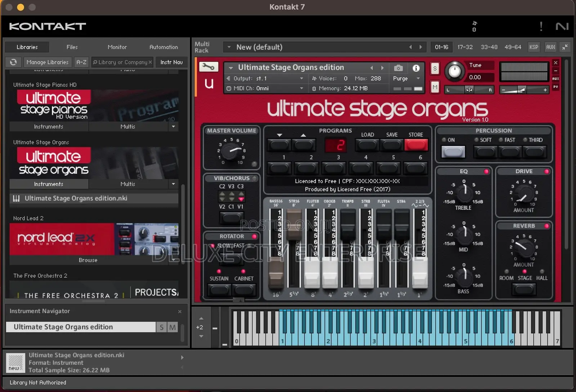Close the Instrument Navigator panel
This screenshot has width=576, height=392.
click(180, 311)
